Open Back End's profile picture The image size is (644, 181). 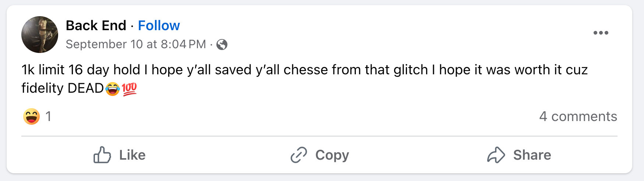click(40, 35)
